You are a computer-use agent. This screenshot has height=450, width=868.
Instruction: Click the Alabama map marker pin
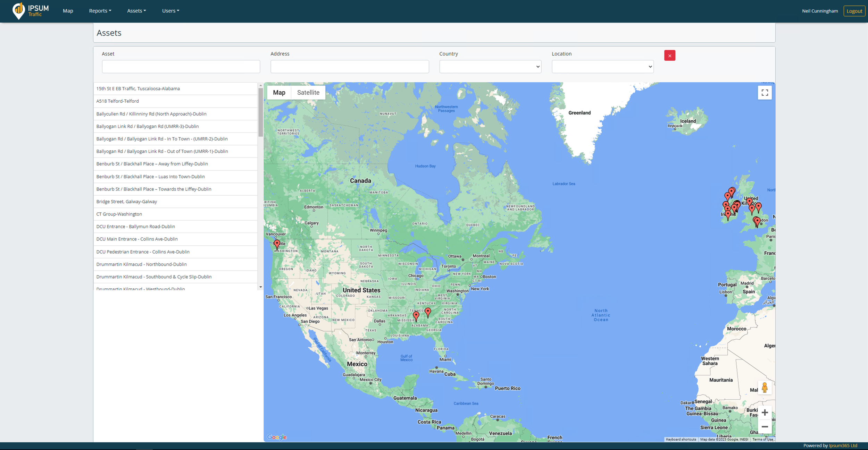(x=416, y=315)
